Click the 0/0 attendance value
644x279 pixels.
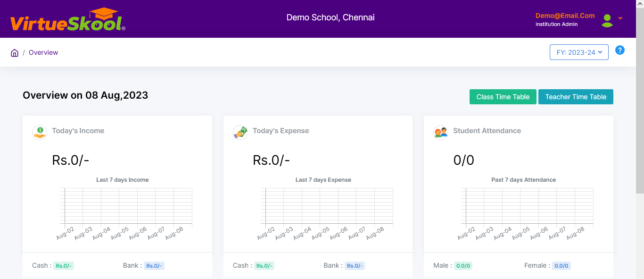tap(464, 161)
